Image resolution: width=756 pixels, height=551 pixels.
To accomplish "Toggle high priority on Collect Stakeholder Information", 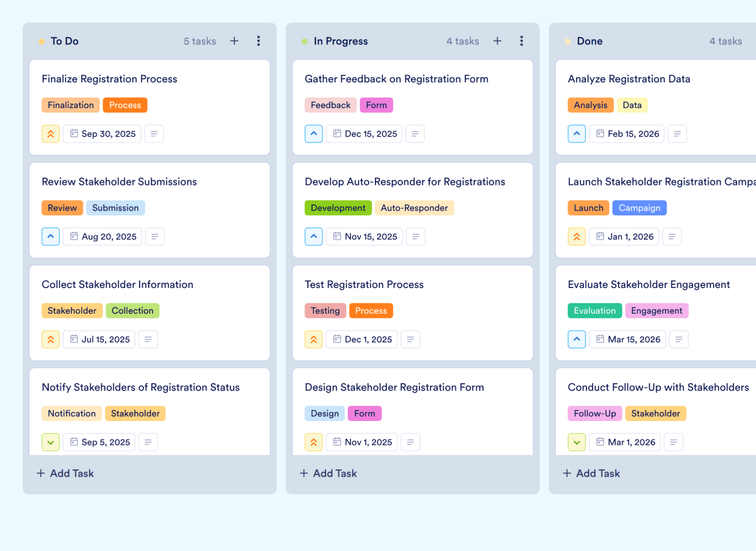I will tap(51, 339).
